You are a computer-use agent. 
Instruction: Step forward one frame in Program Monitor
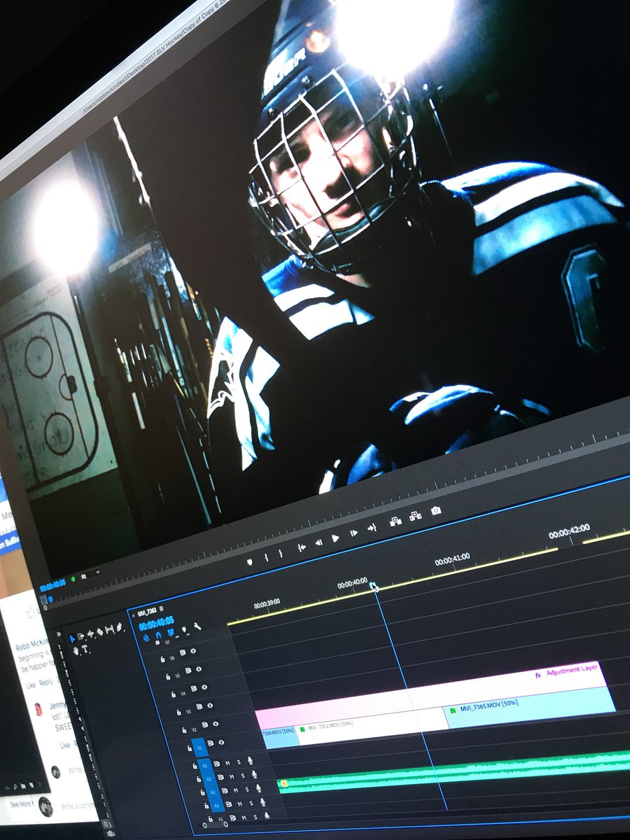pos(353,533)
